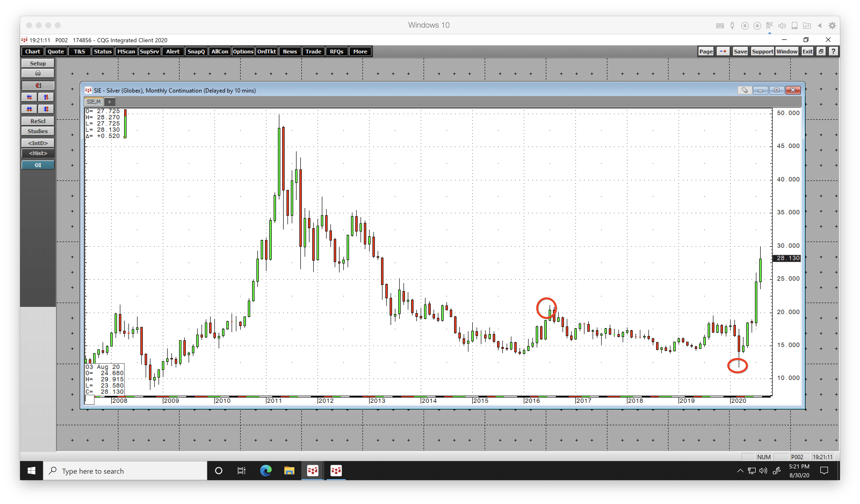Click the OrdTkt toolbar button
860x504 pixels.
point(266,52)
